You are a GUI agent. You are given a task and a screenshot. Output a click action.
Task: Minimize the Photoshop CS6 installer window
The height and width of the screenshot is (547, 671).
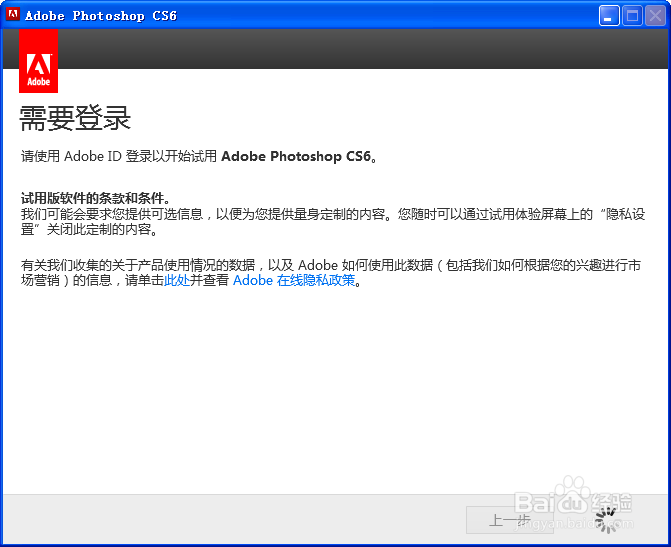pyautogui.click(x=609, y=16)
